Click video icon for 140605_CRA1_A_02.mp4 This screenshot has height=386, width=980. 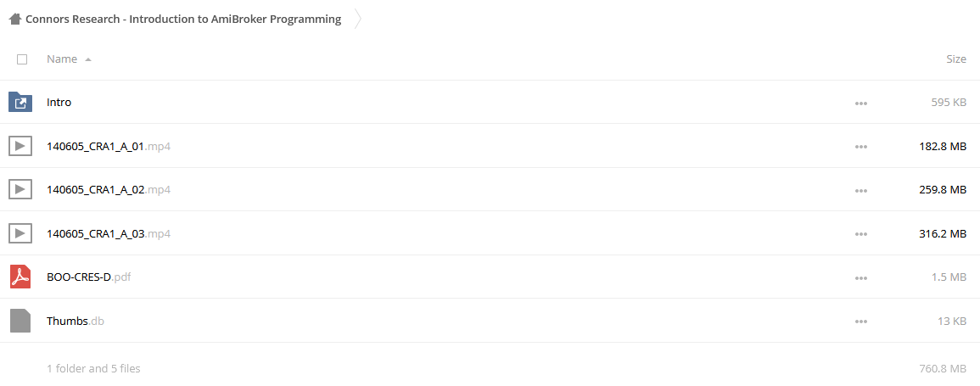pos(20,189)
